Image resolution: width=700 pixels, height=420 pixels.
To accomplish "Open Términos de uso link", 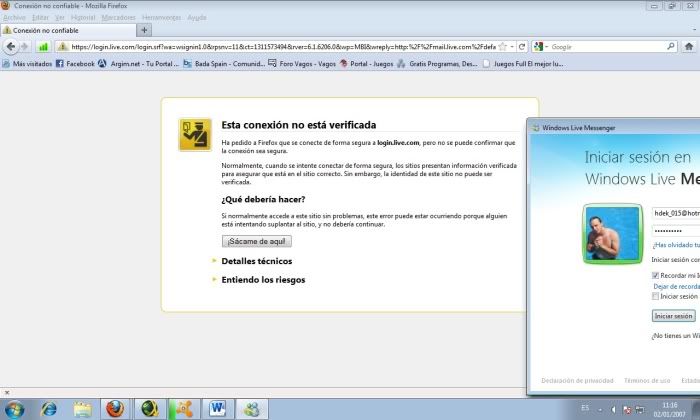I will pyautogui.click(x=647, y=381).
